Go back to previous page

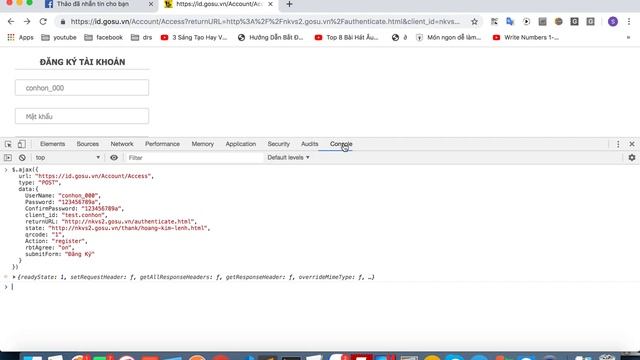click(11, 22)
